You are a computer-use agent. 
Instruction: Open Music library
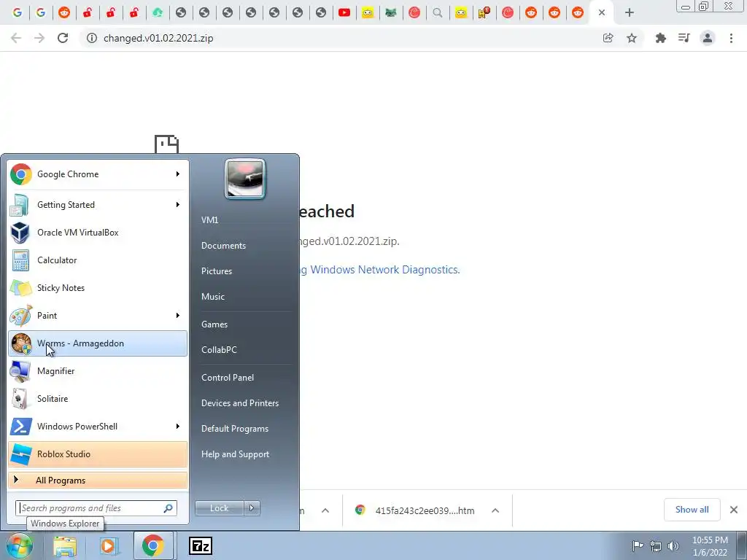pos(212,297)
